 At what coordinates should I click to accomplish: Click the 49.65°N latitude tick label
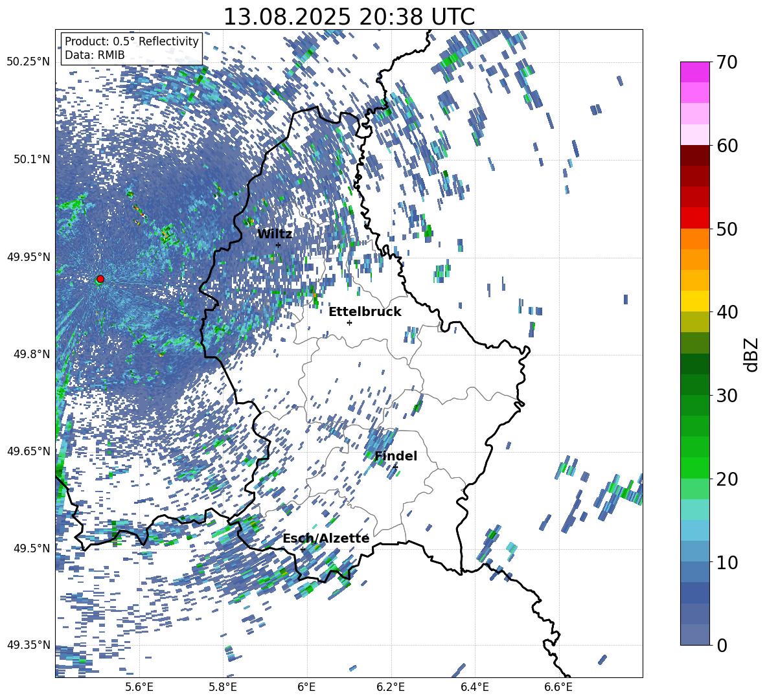29,451
